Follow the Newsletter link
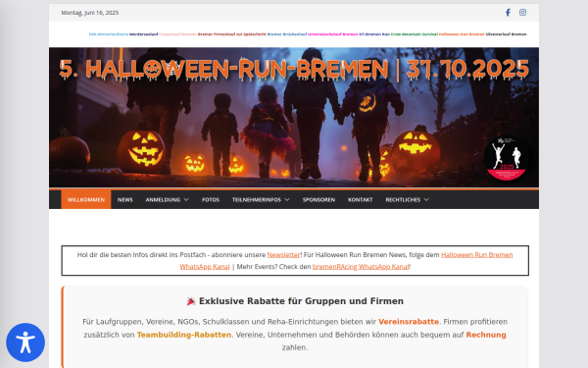The image size is (588, 368). pyautogui.click(x=283, y=254)
